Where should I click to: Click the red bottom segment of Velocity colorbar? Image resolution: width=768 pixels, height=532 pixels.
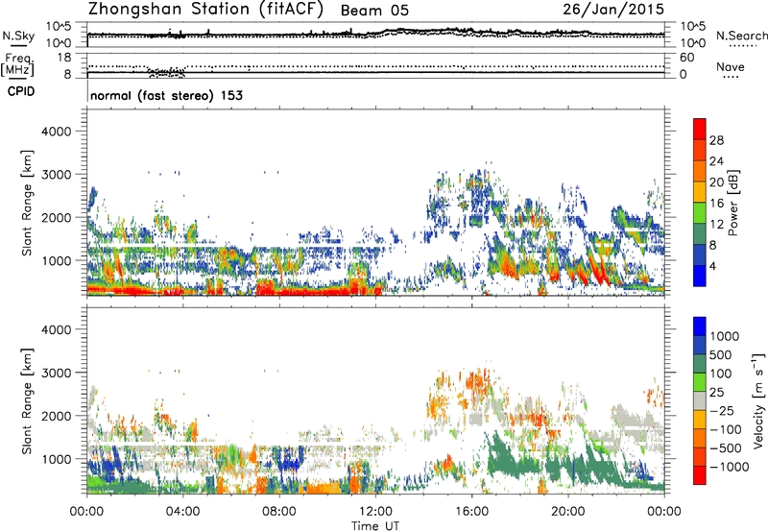tap(700, 475)
